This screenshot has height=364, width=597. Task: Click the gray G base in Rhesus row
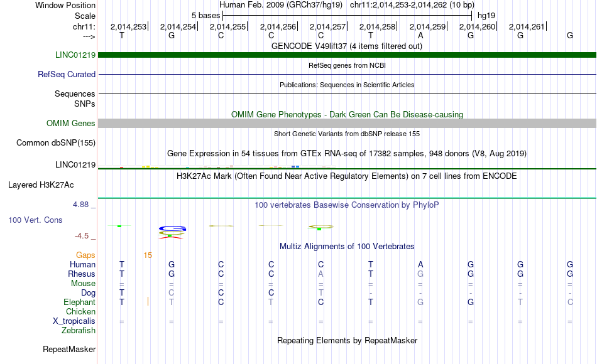click(420, 274)
